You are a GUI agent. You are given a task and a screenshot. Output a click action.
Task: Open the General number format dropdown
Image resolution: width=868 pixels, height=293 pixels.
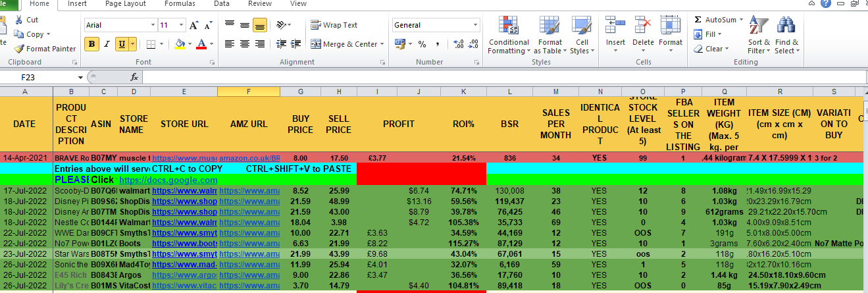[475, 25]
